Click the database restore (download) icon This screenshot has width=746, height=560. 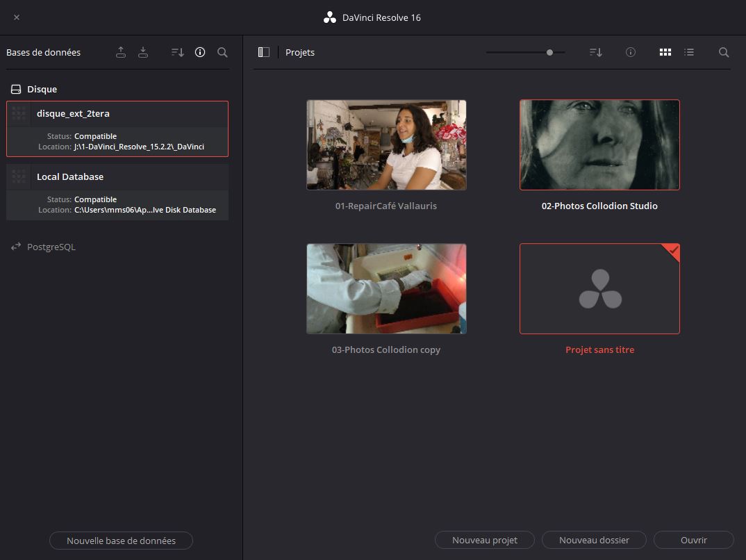click(x=143, y=52)
